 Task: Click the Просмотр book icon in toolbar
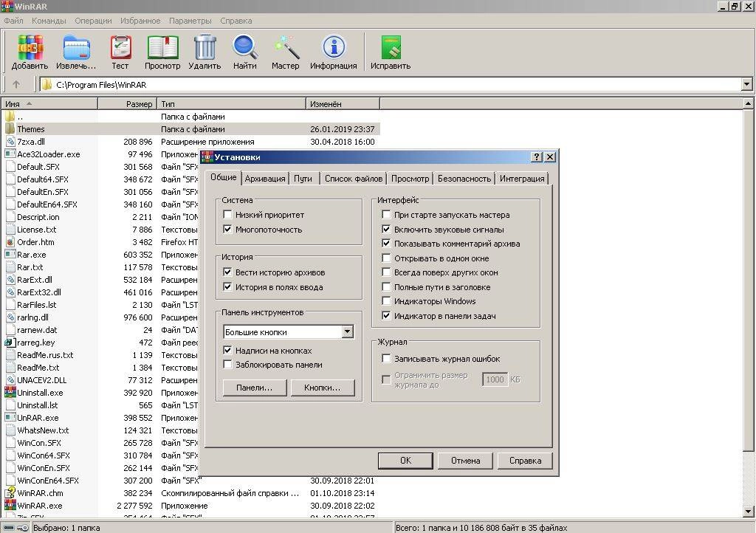click(x=162, y=48)
